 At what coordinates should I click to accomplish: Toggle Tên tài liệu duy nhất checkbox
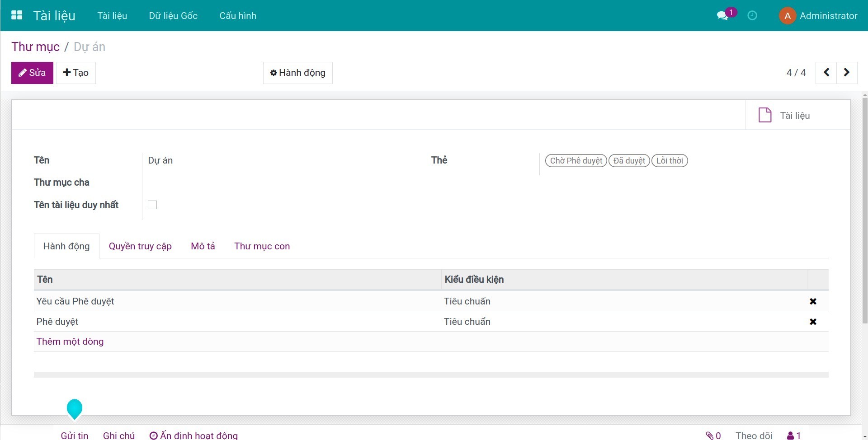[x=152, y=205]
